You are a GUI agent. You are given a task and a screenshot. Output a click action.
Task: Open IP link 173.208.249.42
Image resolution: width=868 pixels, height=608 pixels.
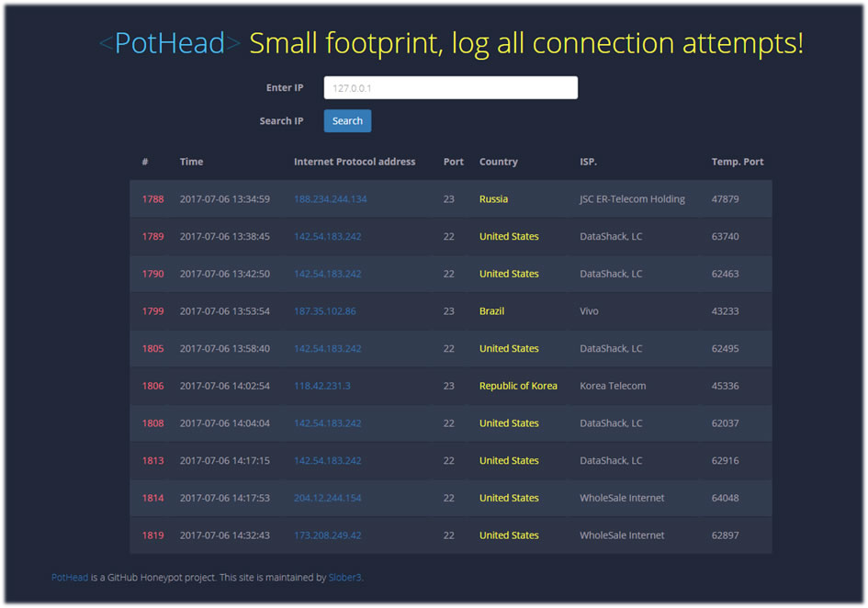(x=327, y=535)
